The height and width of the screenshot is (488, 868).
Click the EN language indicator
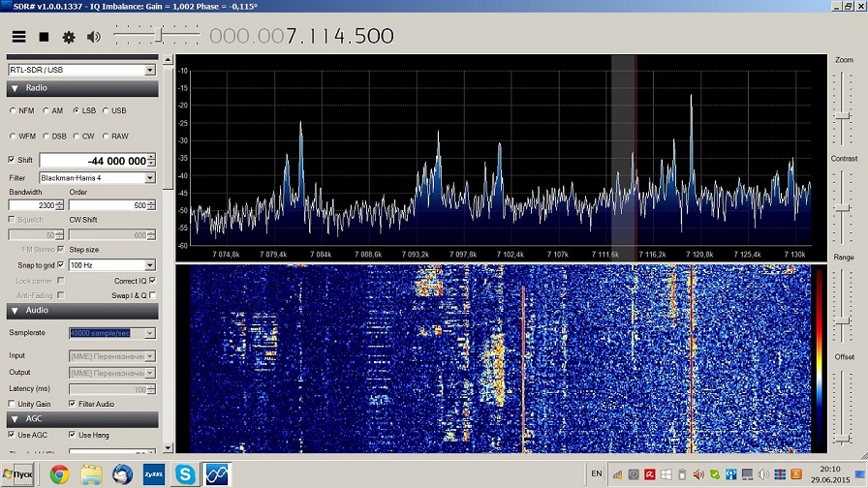point(596,473)
